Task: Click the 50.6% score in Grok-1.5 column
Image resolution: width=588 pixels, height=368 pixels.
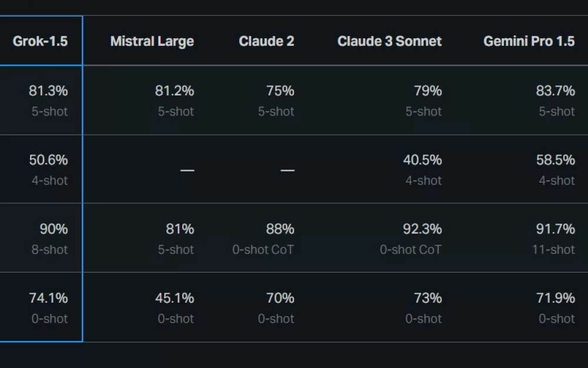Action: click(48, 160)
